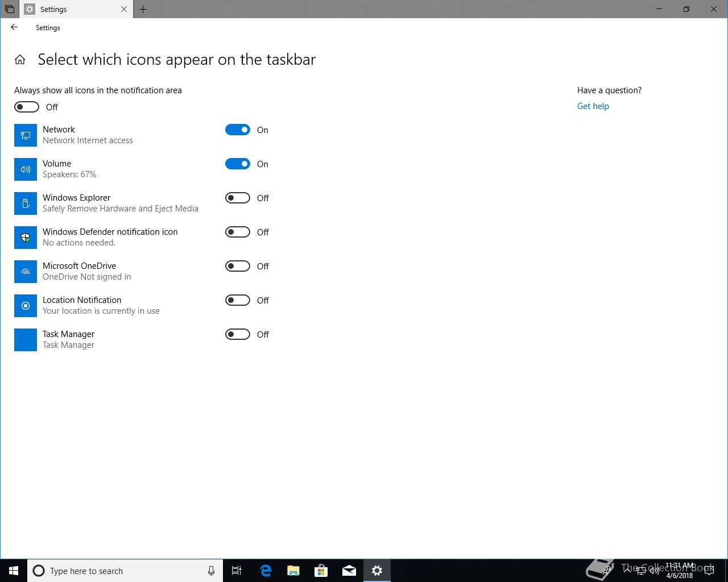Open the People icon in system tray

click(607, 571)
